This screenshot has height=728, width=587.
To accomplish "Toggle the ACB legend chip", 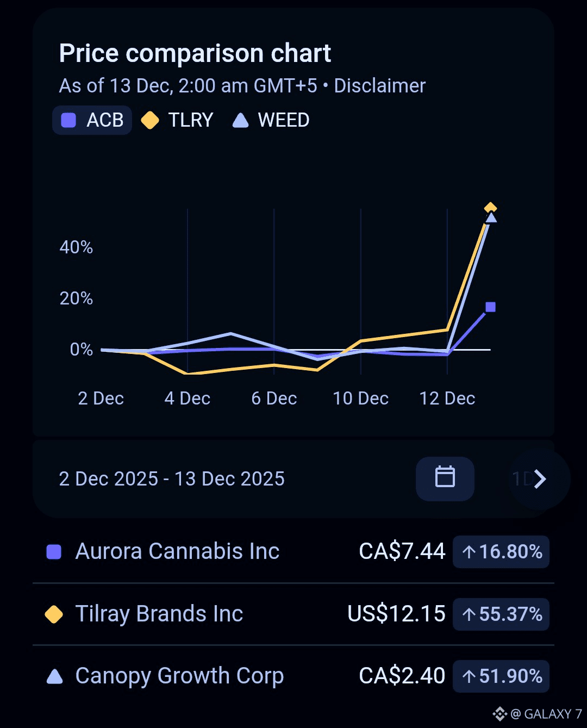I will pyautogui.click(x=92, y=120).
